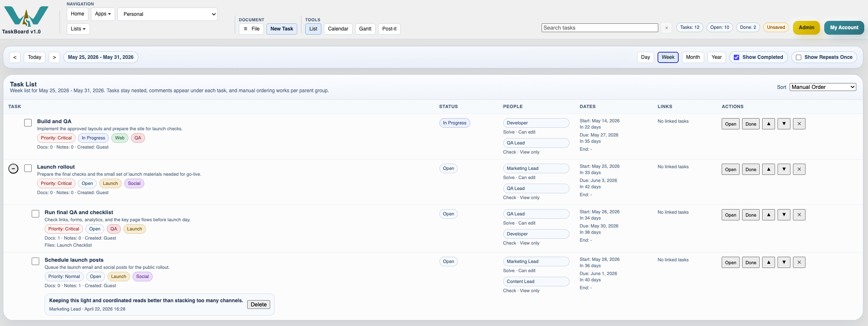Delete the Marketing Lead comment
868x326 pixels.
point(258,305)
